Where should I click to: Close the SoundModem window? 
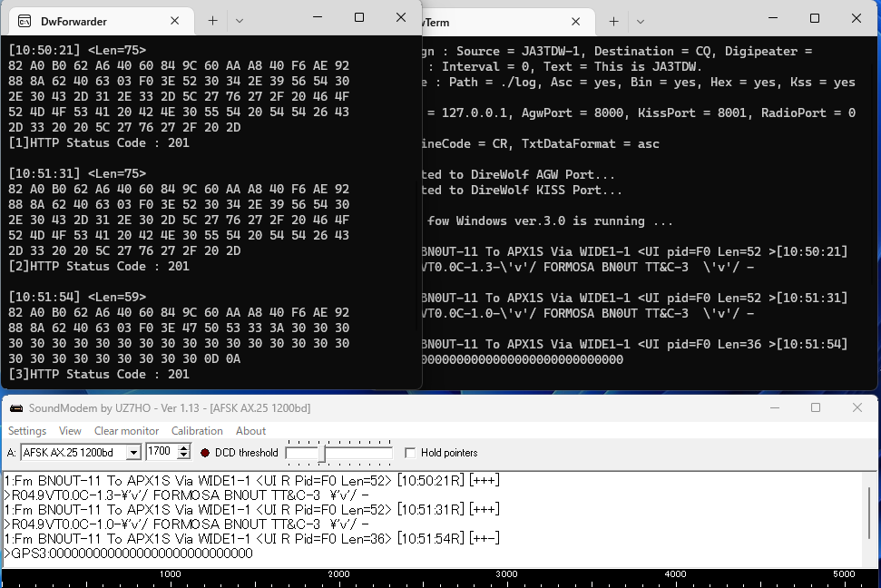tap(857, 407)
